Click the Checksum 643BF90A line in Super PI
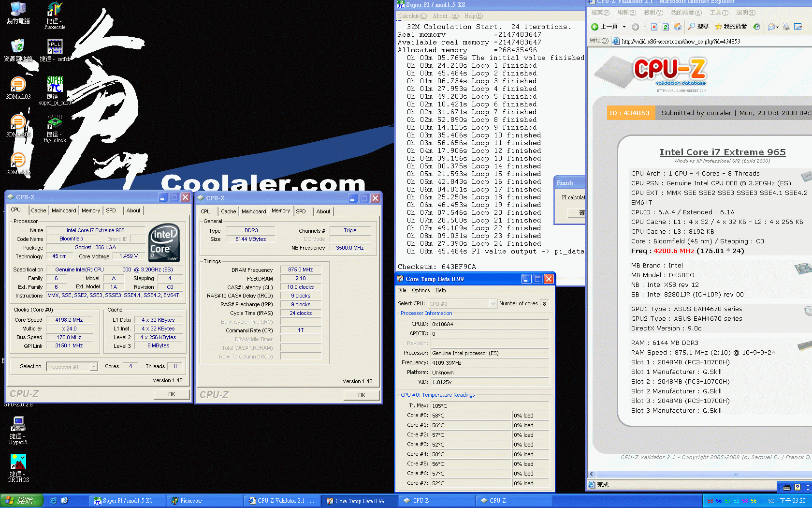Screen dimensions: 812x508 tap(436, 267)
